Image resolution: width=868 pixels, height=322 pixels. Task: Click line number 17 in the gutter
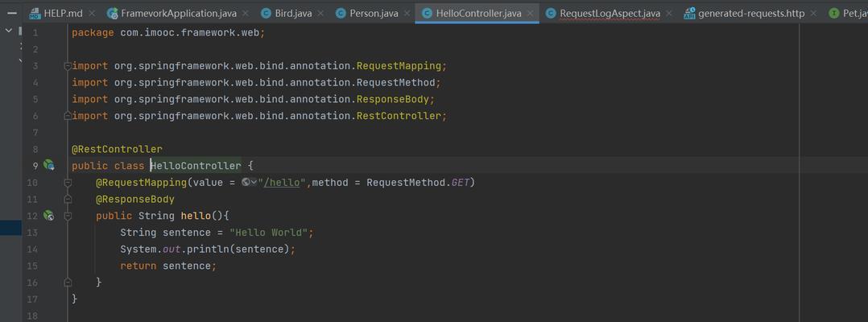33,299
